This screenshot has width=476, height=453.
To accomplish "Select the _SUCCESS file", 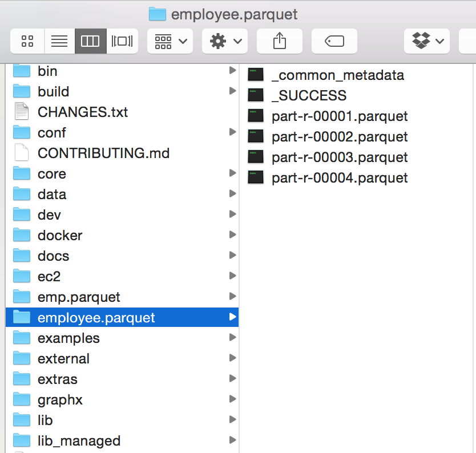I will (x=309, y=95).
